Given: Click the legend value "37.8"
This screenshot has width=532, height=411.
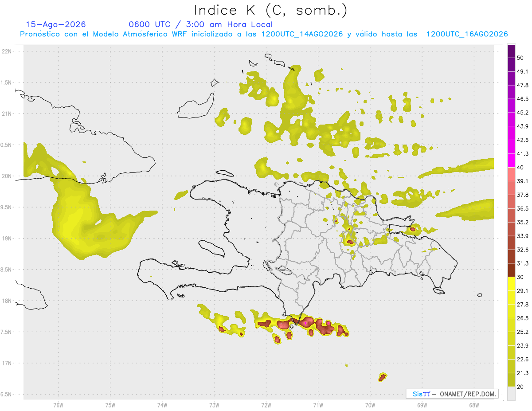Looking at the screenshot, I should pyautogui.click(x=523, y=195).
